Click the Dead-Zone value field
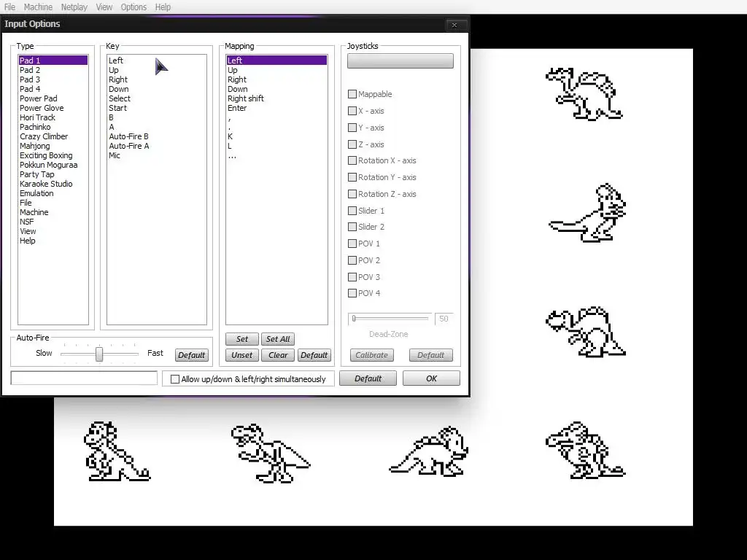This screenshot has height=560, width=747. (444, 319)
